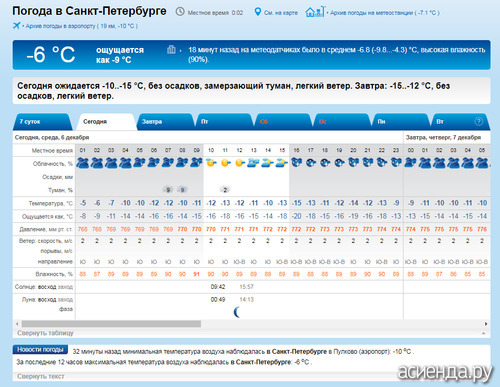Select the Сб forecast tab
Image resolution: width=500 pixels, height=387 pixels.
tap(282, 122)
